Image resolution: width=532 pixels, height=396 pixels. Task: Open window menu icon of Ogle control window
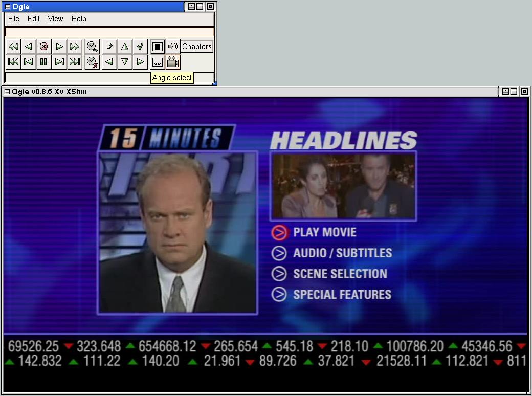coord(8,7)
